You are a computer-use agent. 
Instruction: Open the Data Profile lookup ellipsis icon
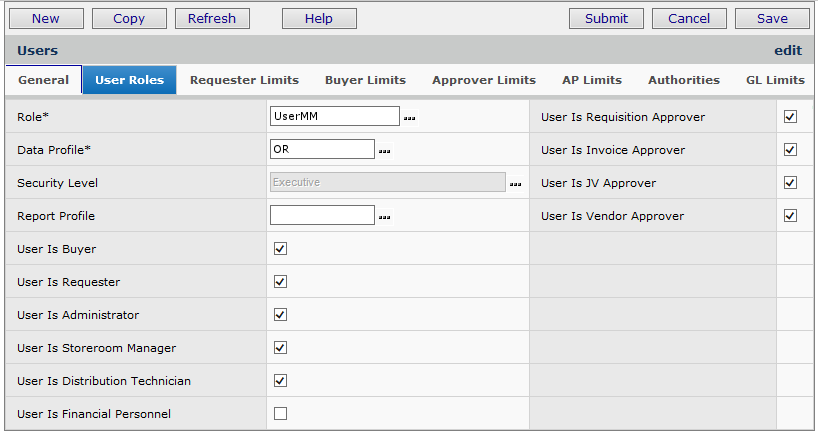pos(384,151)
